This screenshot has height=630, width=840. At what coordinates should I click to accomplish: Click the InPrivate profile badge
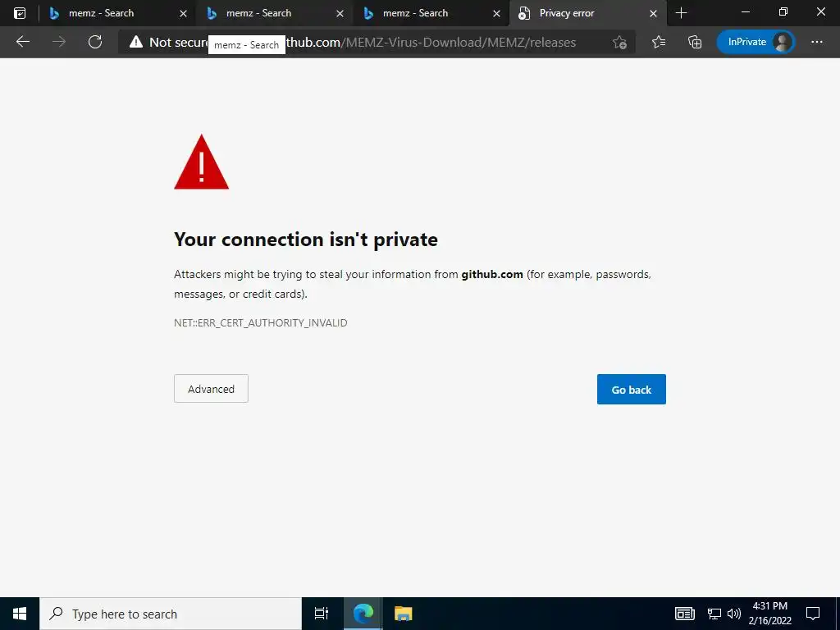[x=756, y=42]
